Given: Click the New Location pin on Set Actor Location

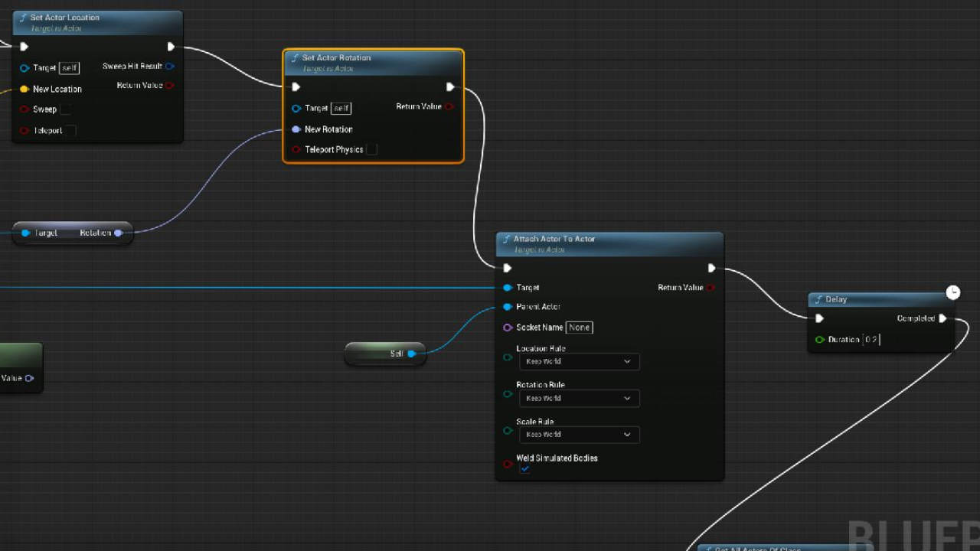Looking at the screenshot, I should click(24, 89).
